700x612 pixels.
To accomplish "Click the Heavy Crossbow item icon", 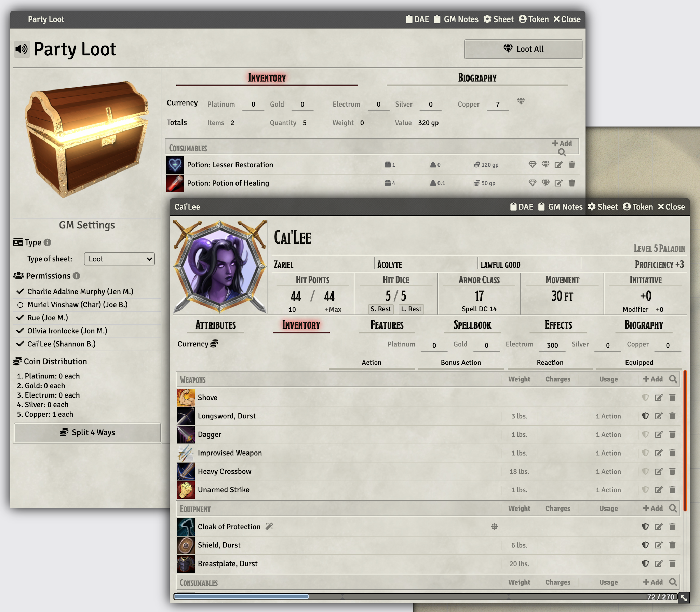I will click(x=186, y=471).
